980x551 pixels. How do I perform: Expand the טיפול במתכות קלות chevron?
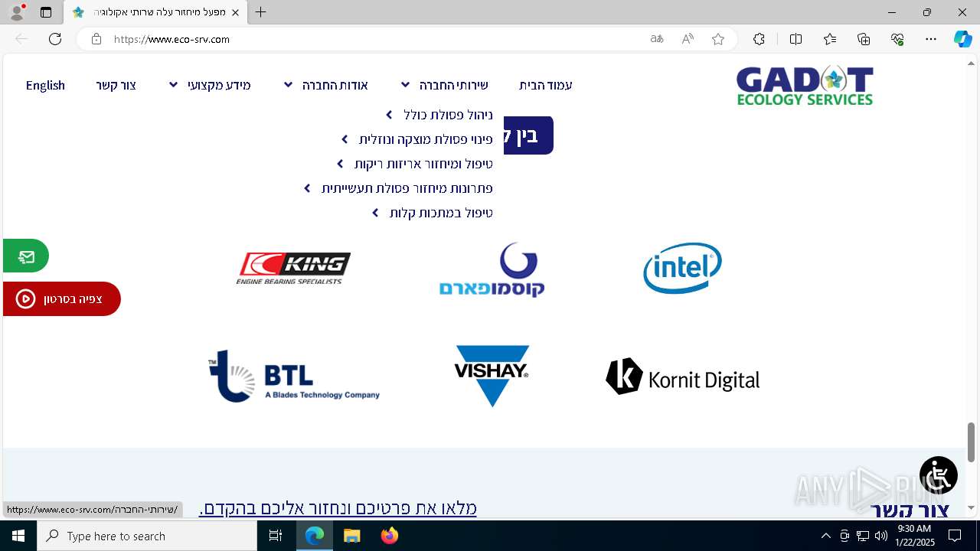(x=375, y=213)
